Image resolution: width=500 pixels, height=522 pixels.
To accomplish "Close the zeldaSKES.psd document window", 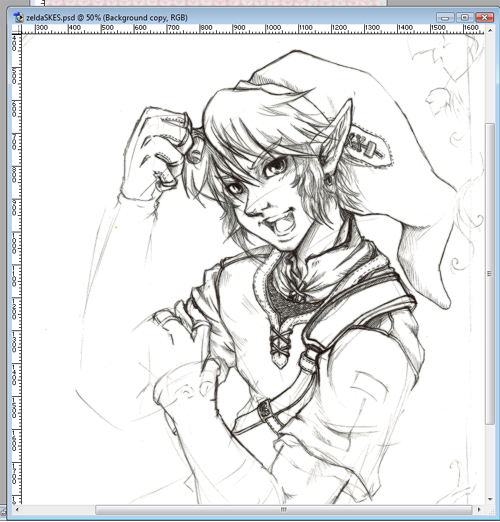I will tap(484, 17).
